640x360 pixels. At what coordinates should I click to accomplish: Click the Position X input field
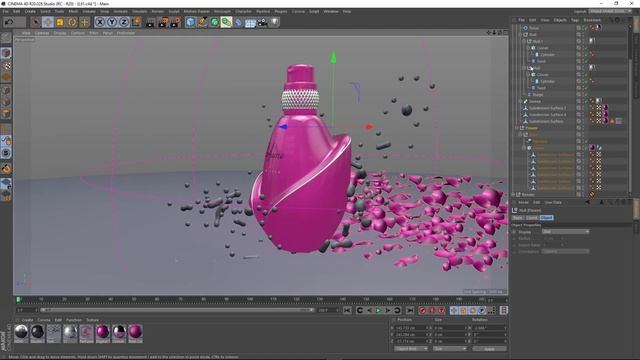click(411, 328)
